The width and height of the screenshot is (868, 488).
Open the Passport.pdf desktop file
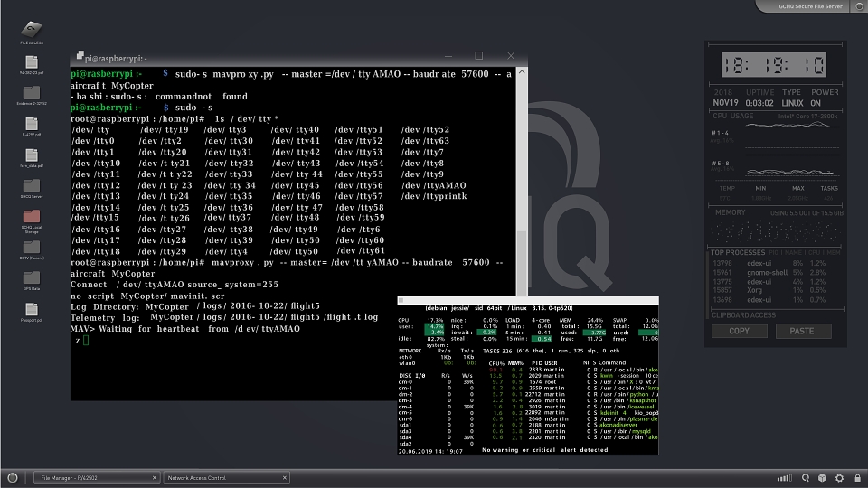(32, 312)
